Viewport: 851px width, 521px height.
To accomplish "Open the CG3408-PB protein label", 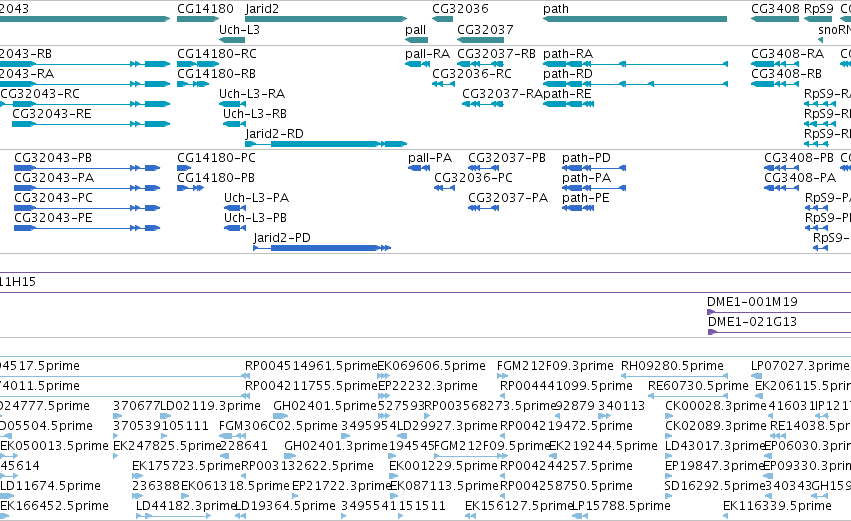I will point(799,158).
